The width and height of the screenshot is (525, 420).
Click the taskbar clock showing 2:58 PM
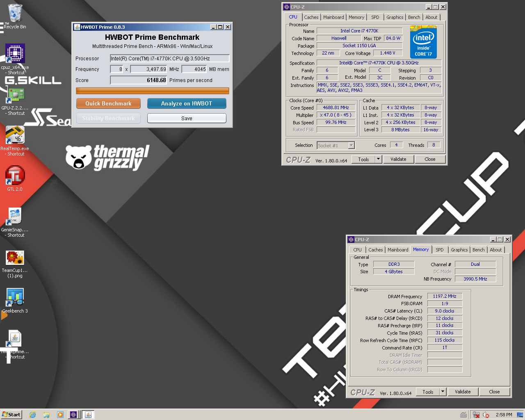coord(504,415)
